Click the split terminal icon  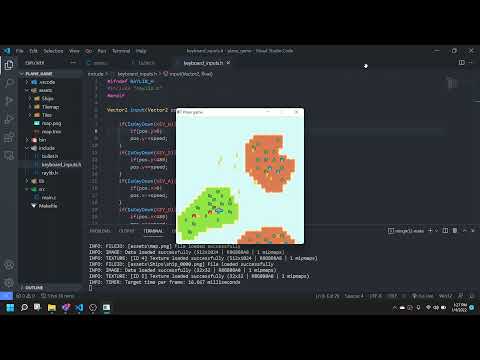445,230
